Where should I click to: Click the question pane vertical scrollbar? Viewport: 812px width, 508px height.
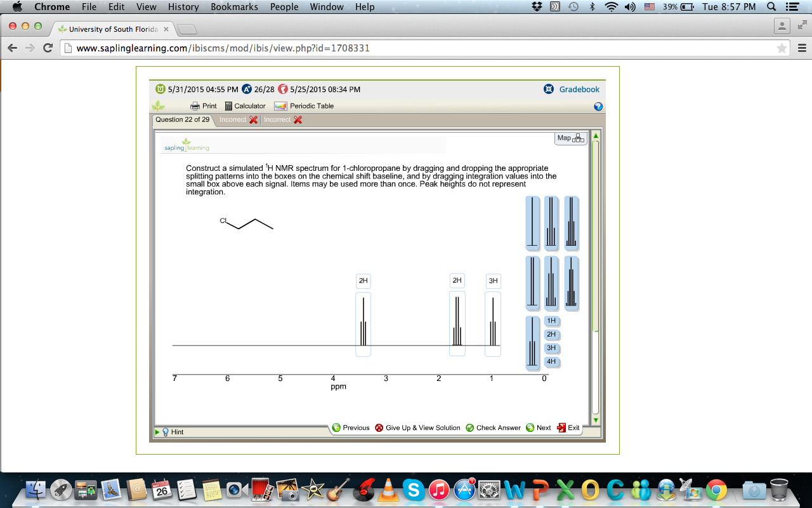tap(595, 235)
